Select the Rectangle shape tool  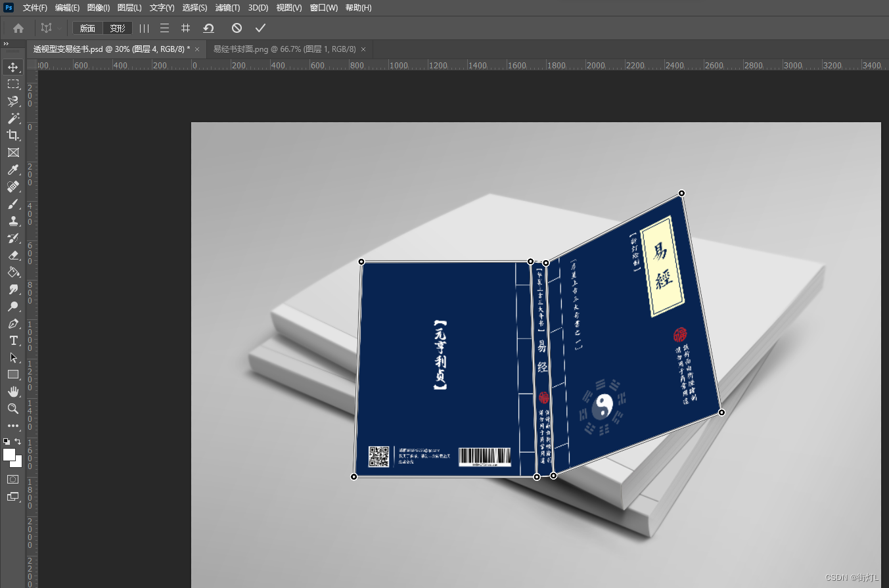click(13, 374)
